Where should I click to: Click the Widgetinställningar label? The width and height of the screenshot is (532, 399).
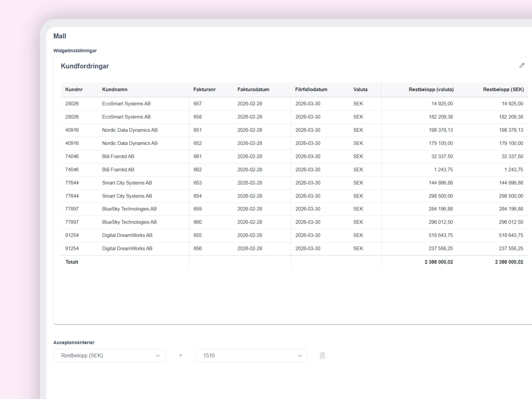point(75,51)
